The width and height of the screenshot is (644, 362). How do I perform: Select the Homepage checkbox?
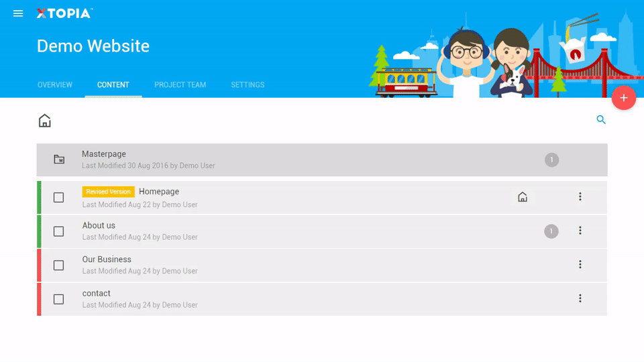click(x=59, y=197)
